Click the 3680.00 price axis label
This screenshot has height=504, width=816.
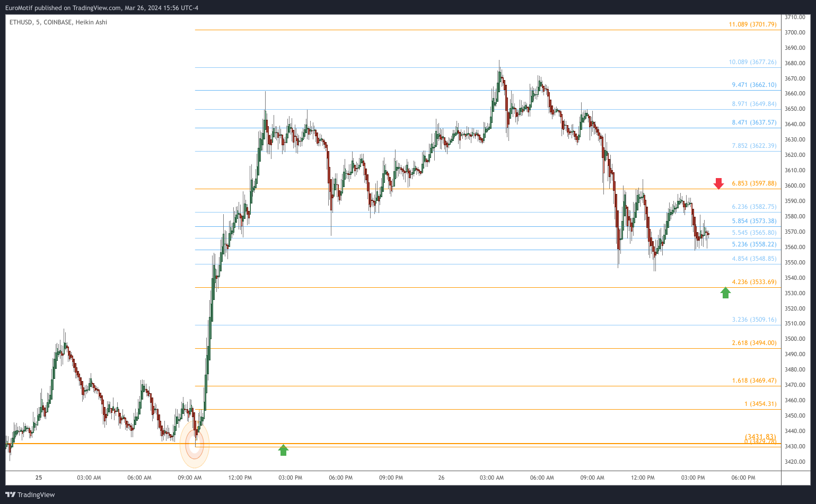795,64
